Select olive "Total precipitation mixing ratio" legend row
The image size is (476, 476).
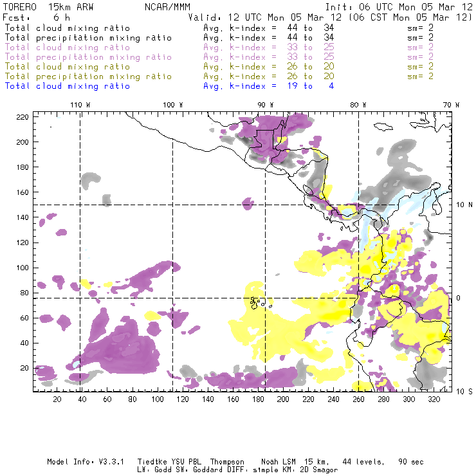point(88,77)
